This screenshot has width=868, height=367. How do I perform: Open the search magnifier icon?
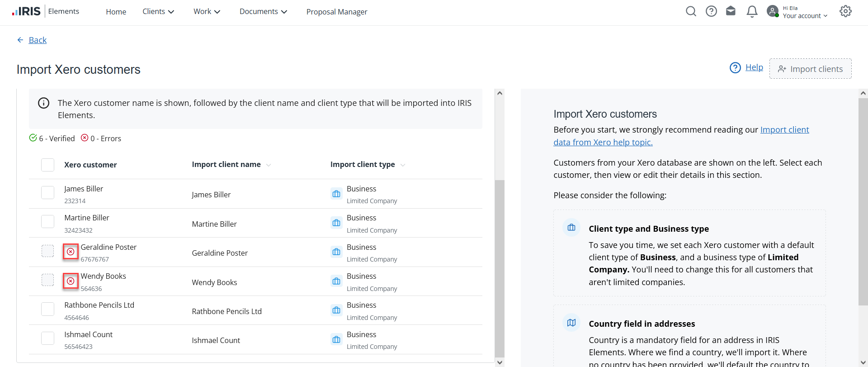point(691,11)
